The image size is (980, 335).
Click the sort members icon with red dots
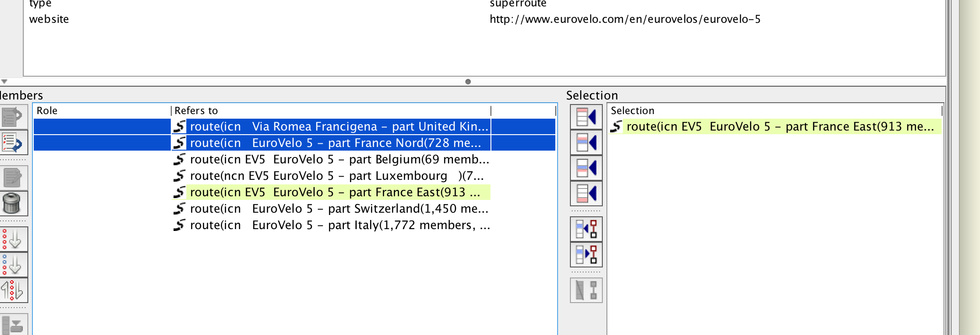click(x=13, y=239)
